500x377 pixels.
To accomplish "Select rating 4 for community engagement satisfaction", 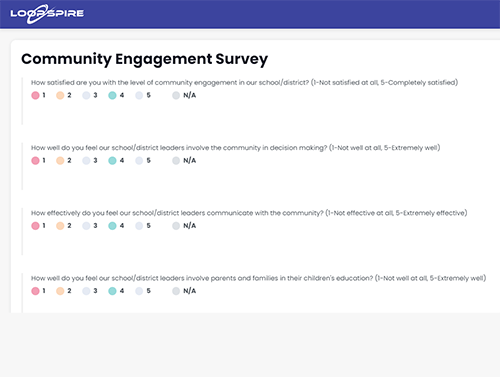I will coord(112,95).
